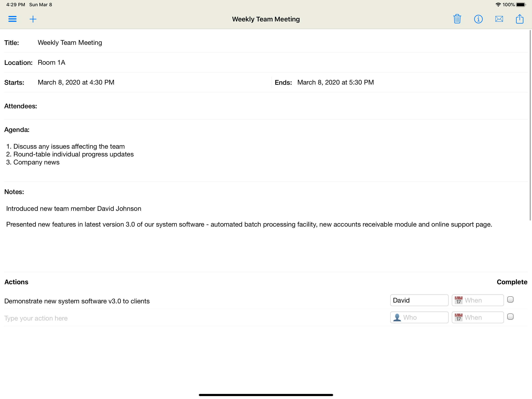Screen dimensions: 532x399
Task: Check the empty action row's complete box
Action: (510, 317)
